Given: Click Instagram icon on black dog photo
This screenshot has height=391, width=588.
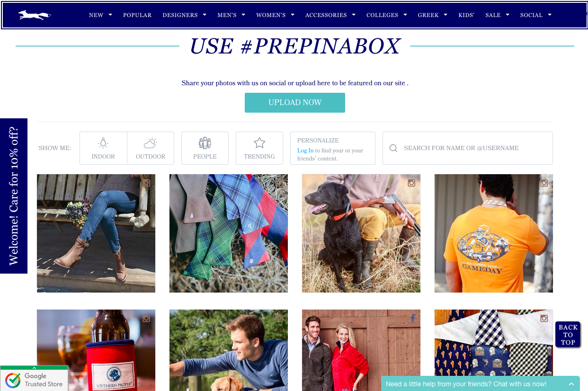Looking at the screenshot, I should 411,183.
